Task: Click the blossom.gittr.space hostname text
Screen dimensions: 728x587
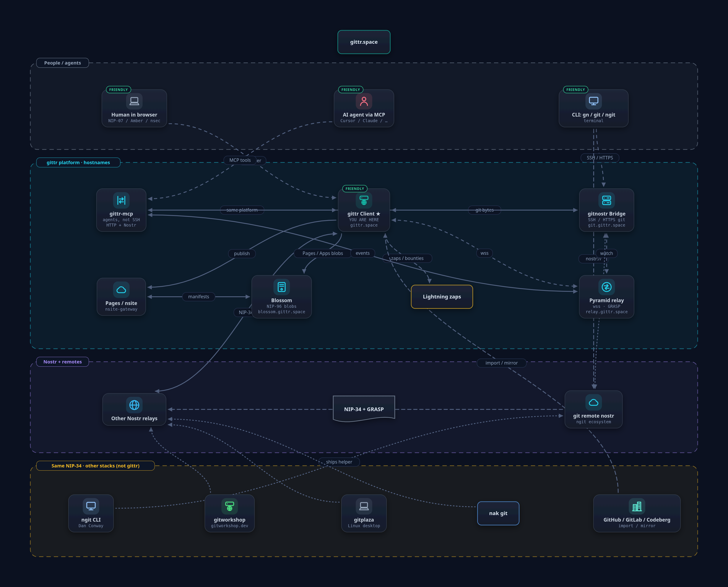Action: coord(281,312)
